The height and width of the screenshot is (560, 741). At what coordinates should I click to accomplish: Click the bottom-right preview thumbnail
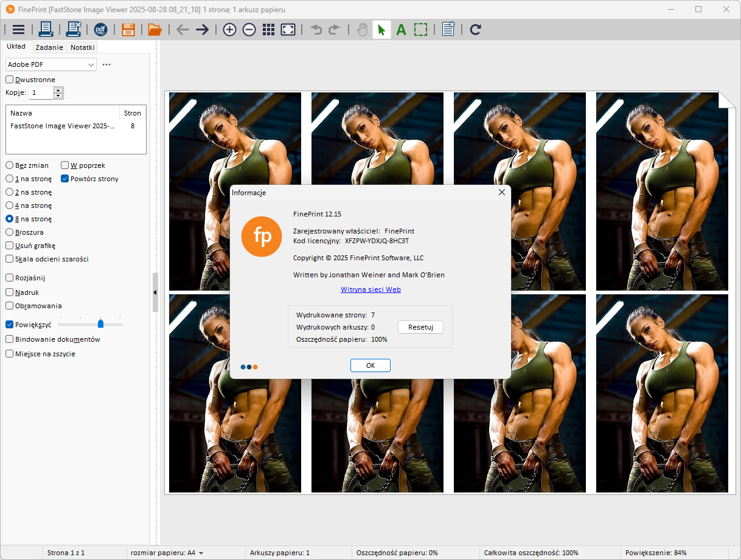click(x=662, y=393)
